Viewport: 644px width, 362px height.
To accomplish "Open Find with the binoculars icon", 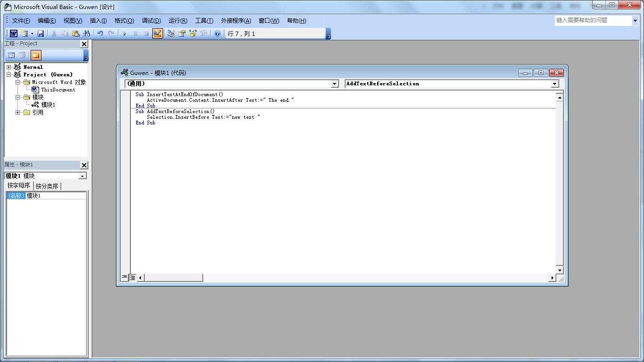I will [86, 33].
